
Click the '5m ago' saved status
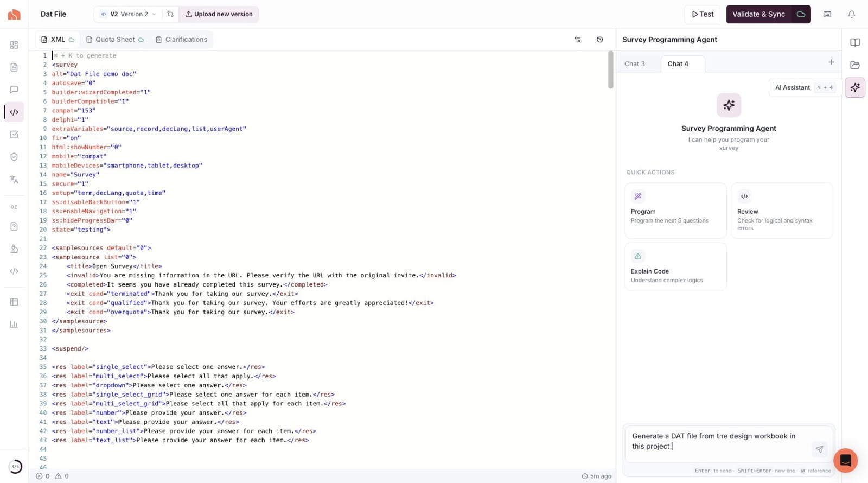597,476
